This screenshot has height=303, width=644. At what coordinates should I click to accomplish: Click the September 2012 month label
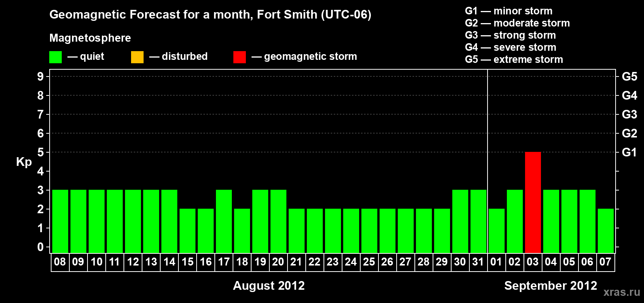tap(550, 286)
